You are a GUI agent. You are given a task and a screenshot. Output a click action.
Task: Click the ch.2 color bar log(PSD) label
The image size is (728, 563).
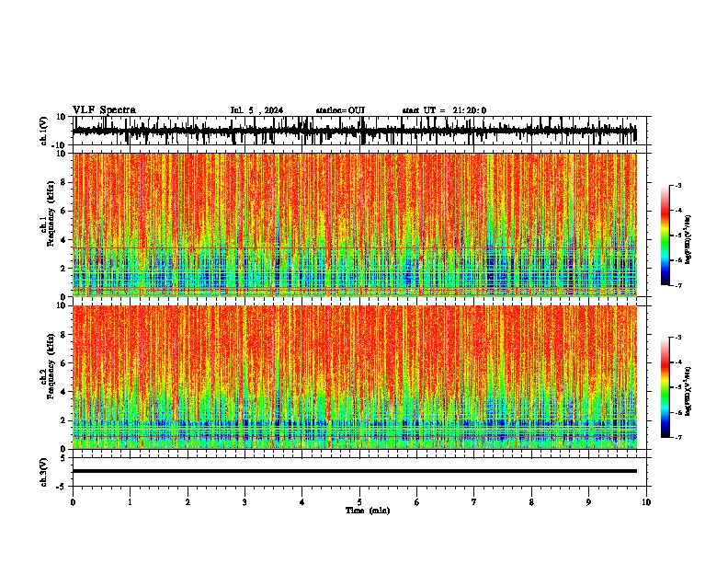coord(688,391)
